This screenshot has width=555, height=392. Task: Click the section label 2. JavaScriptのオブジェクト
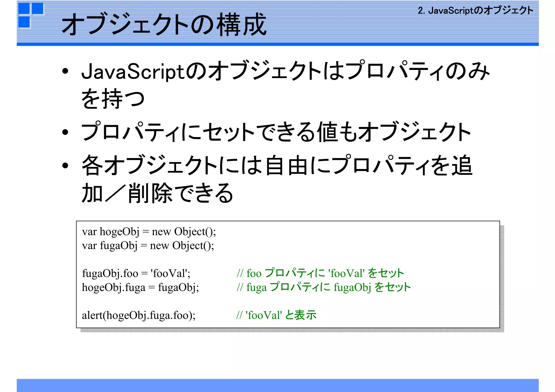(476, 11)
